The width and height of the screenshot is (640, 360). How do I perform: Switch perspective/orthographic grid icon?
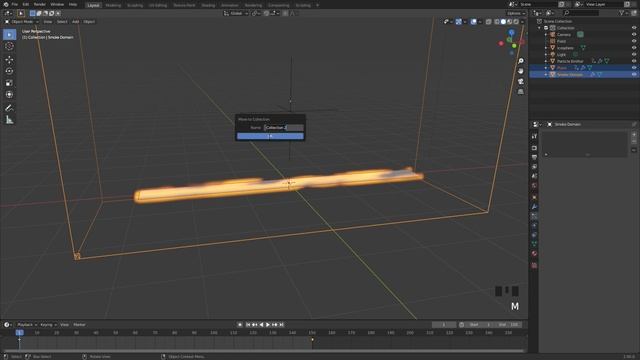tap(520, 91)
